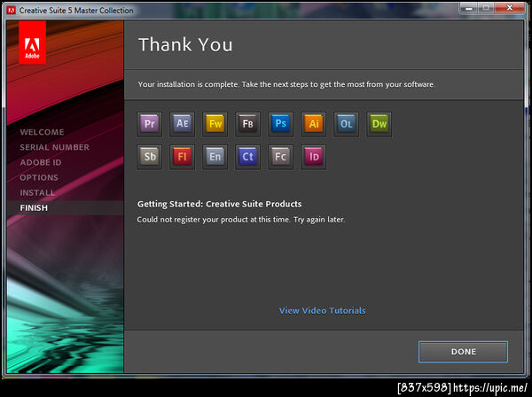Click the Soundbooth Sb icon
Viewport: 532px width, 397px height.
click(x=149, y=157)
